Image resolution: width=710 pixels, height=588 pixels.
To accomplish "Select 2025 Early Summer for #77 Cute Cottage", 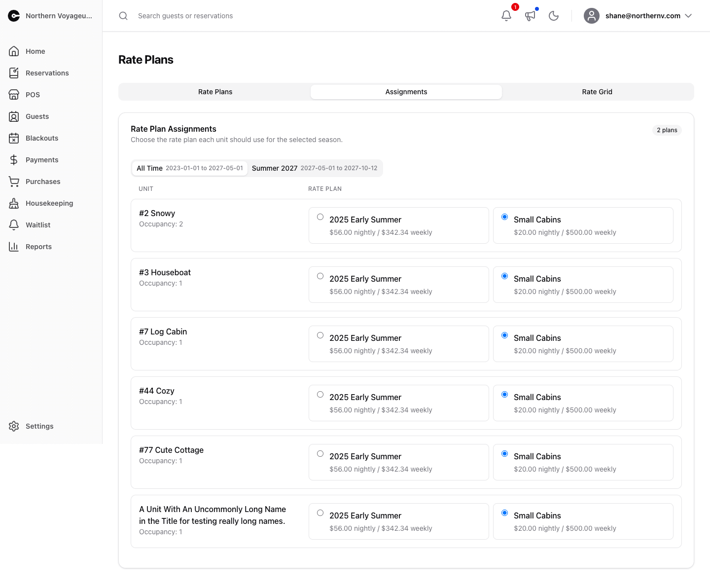I will pos(320,454).
